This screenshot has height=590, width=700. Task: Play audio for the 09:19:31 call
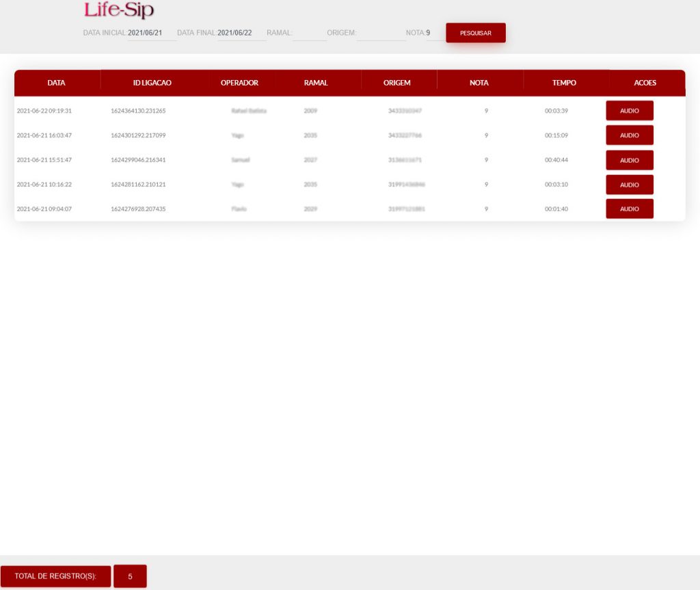click(629, 111)
